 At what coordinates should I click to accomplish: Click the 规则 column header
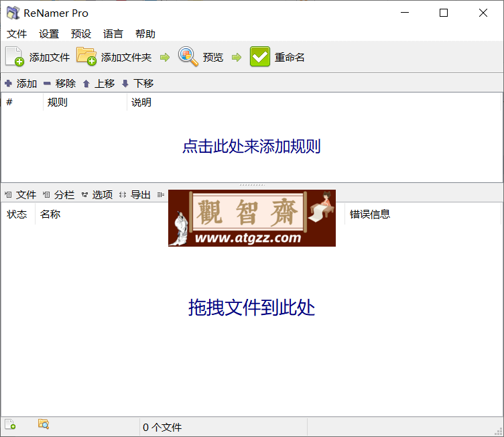[x=85, y=103]
